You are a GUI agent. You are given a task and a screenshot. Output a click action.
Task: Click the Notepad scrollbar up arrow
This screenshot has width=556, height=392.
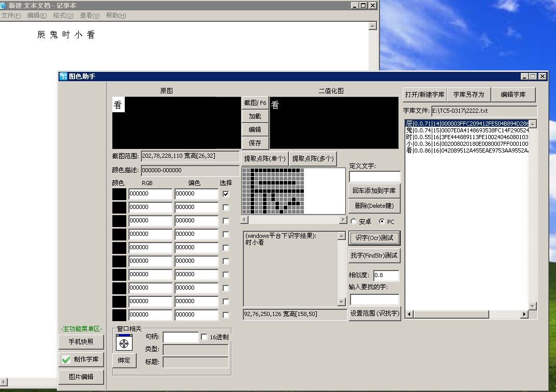[372, 26]
